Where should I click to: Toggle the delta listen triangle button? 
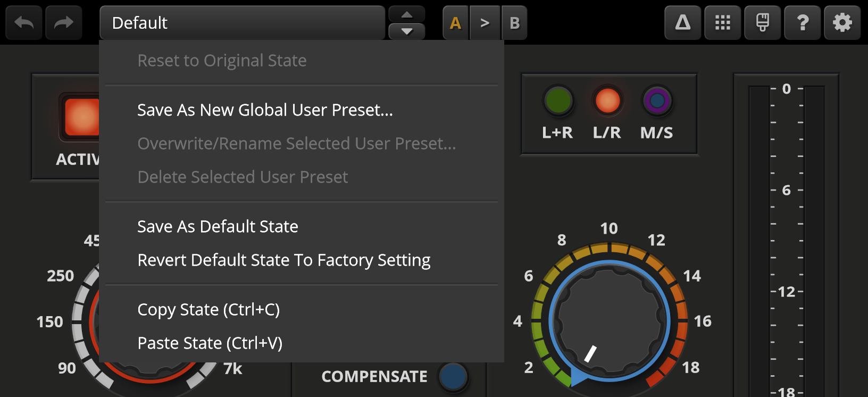[683, 23]
